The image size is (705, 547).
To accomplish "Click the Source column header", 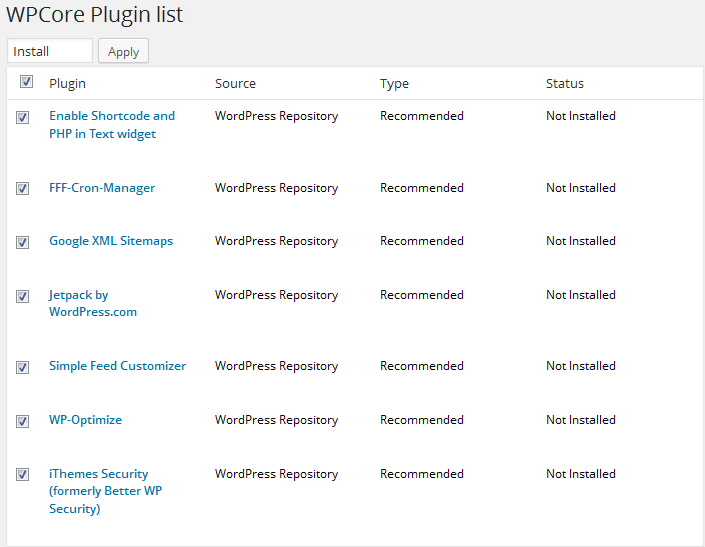I will coord(235,83).
